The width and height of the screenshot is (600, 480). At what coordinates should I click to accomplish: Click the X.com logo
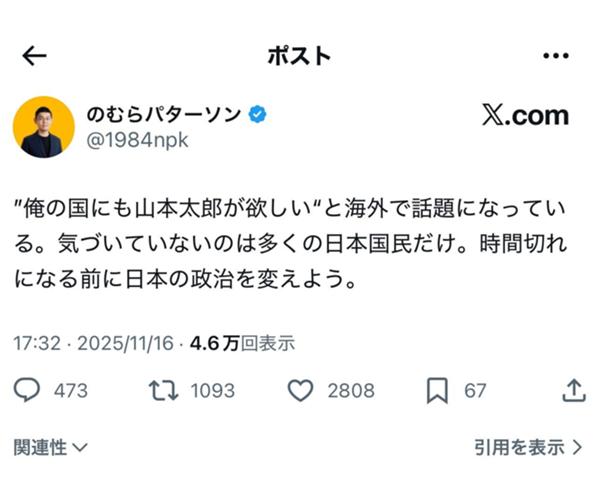(x=524, y=115)
